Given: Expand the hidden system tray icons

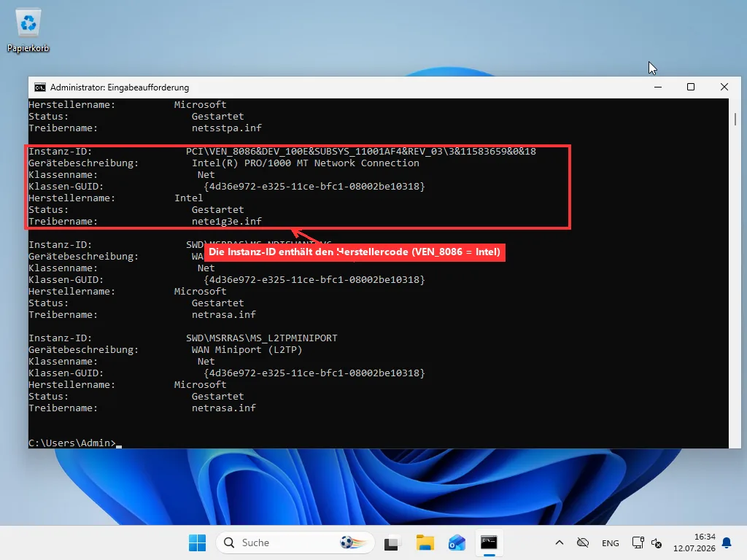Looking at the screenshot, I should [560, 542].
